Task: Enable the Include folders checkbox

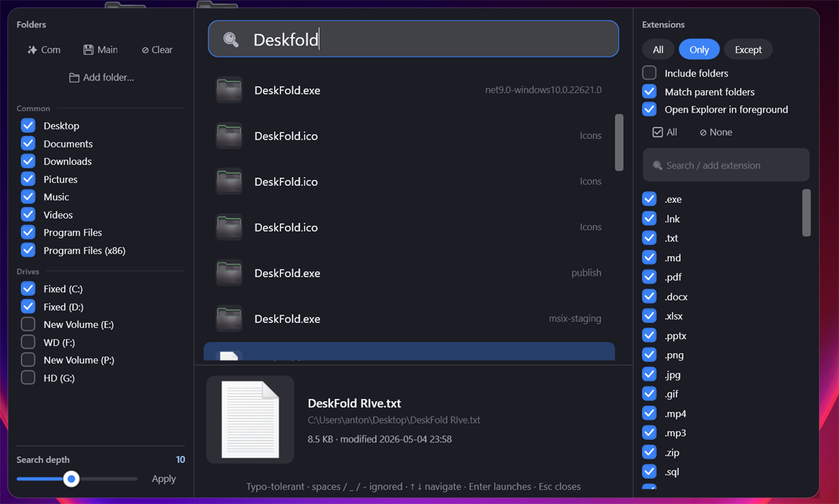Action: (x=650, y=73)
